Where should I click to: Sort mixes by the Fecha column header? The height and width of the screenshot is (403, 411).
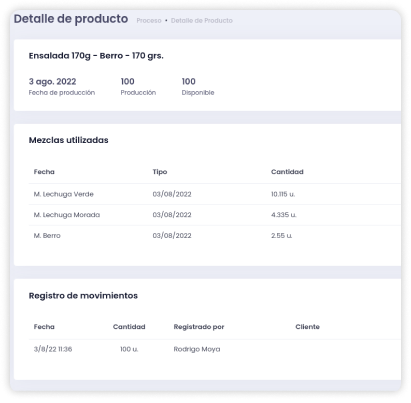[x=44, y=172]
